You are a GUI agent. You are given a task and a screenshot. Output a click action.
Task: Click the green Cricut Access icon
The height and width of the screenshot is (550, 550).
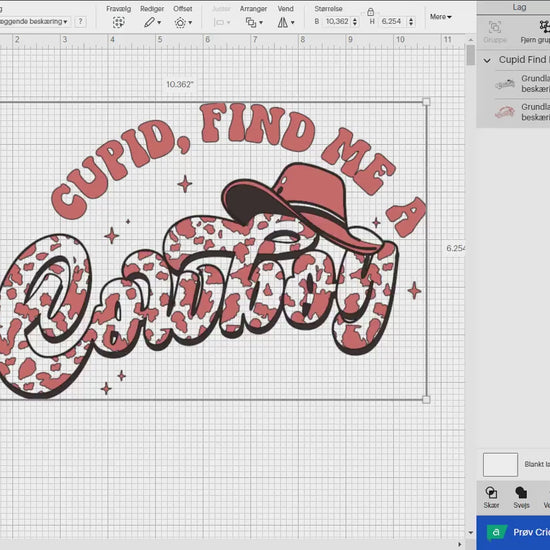tap(496, 532)
